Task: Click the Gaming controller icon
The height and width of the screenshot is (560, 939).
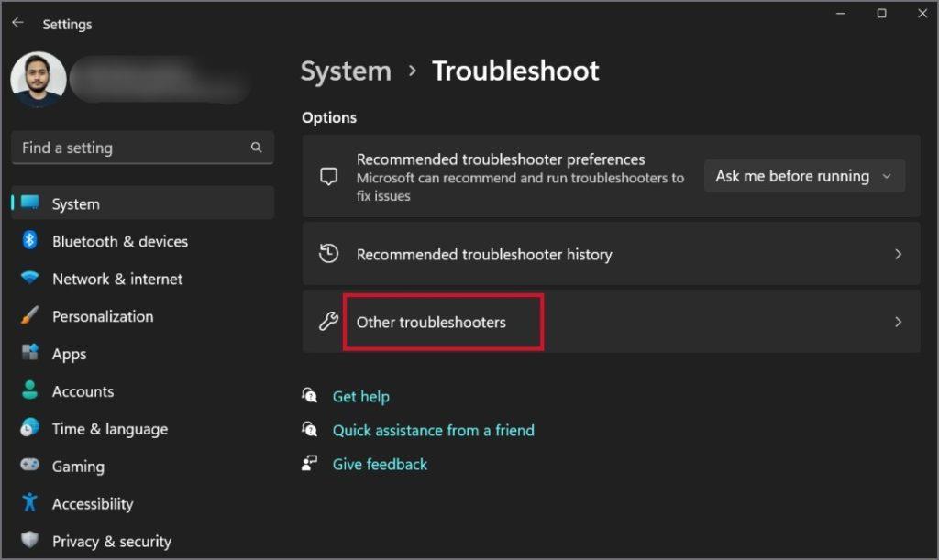Action: pyautogui.click(x=29, y=465)
